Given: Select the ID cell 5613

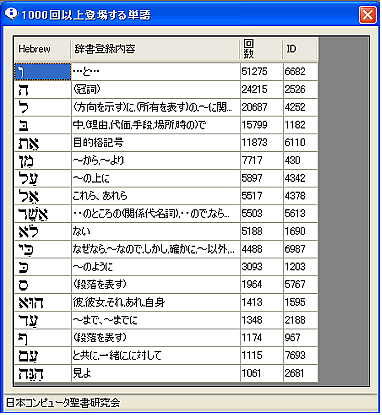Looking at the screenshot, I should point(301,214).
